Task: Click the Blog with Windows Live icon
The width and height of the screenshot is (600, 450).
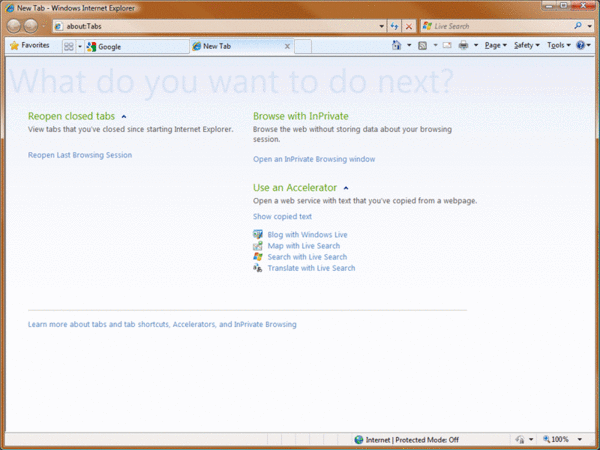Action: (x=258, y=234)
